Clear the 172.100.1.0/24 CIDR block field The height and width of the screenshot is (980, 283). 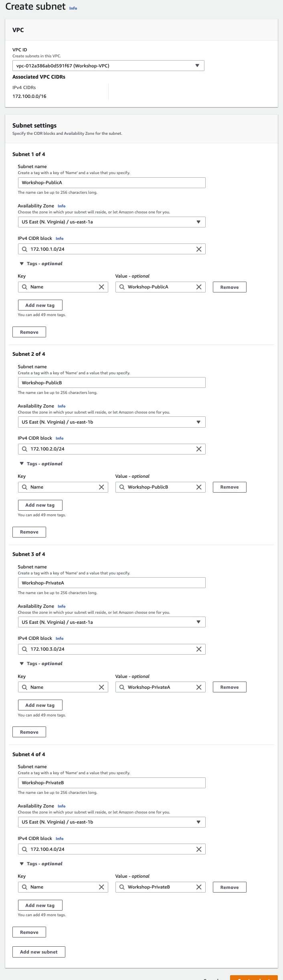click(x=199, y=249)
